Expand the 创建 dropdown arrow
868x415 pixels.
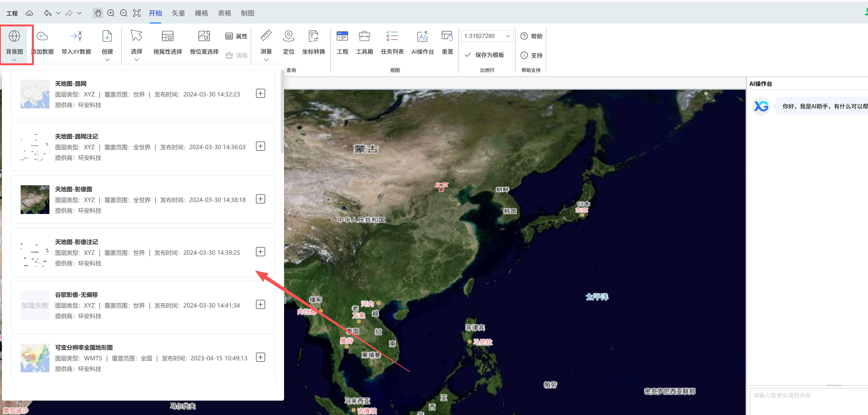point(107,60)
